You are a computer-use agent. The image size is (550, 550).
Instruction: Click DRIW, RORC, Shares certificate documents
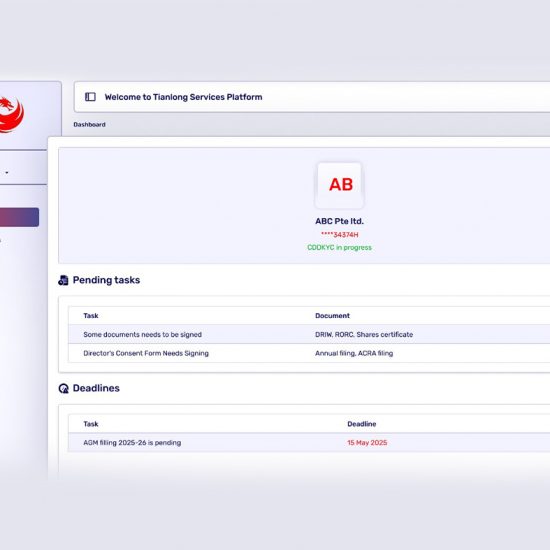click(x=364, y=335)
